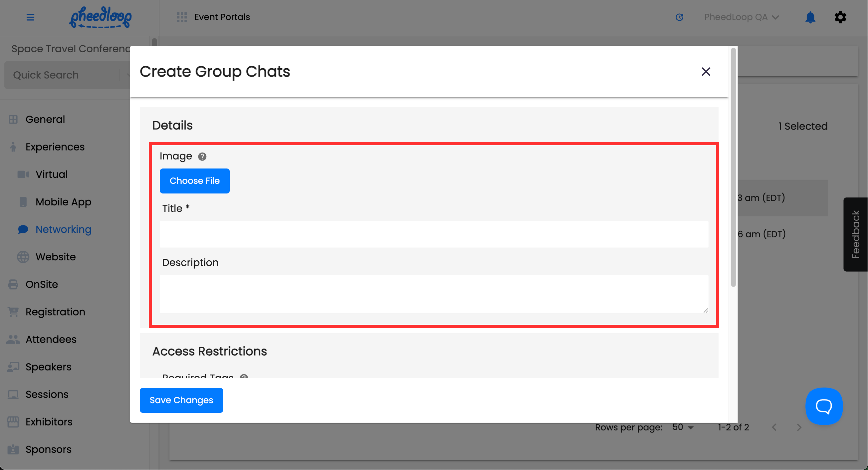Expand the PheedLoop QA account dropdown
The width and height of the screenshot is (868, 470).
(x=741, y=17)
